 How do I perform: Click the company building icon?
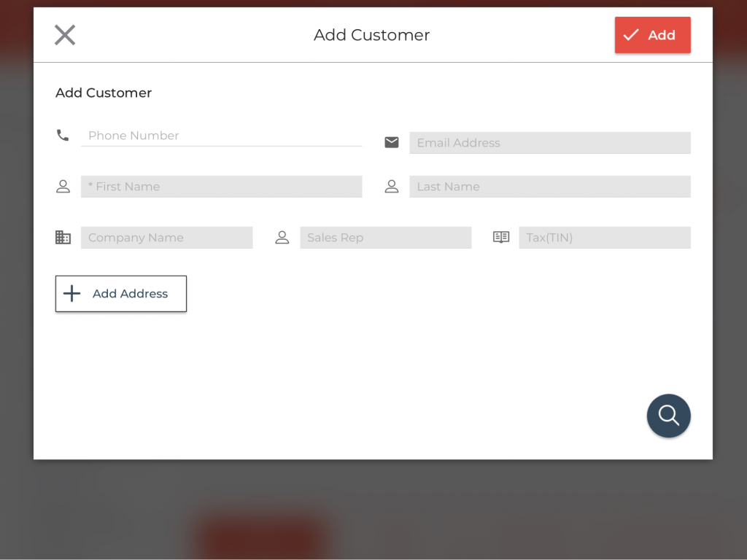[x=63, y=238]
